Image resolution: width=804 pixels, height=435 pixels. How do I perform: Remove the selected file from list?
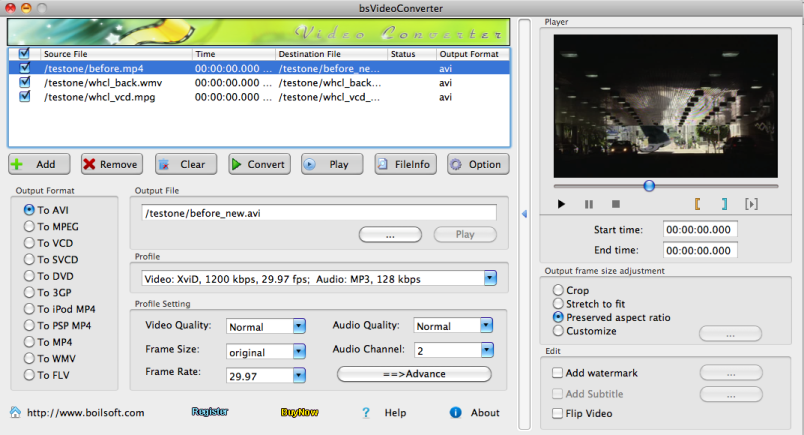pyautogui.click(x=111, y=165)
